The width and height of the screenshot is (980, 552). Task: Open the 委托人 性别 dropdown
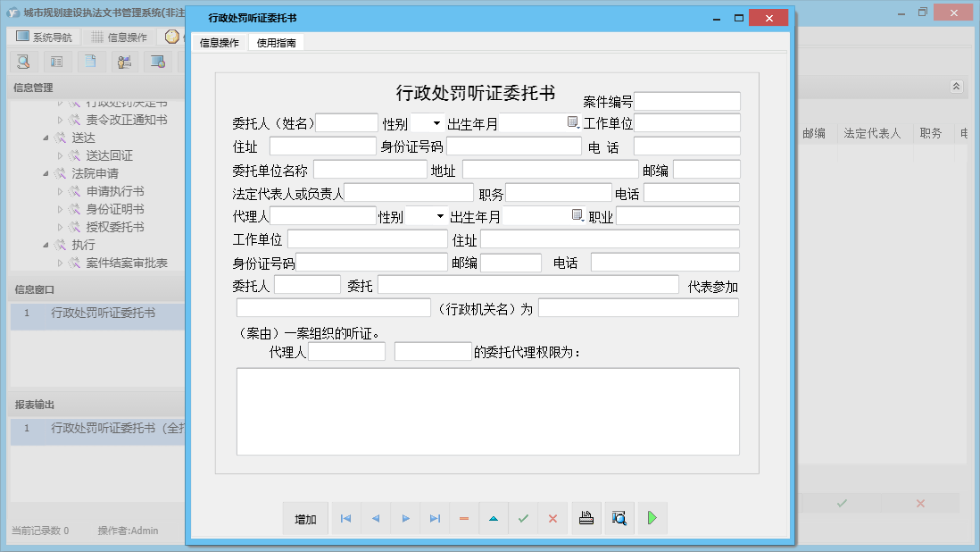[x=436, y=122]
